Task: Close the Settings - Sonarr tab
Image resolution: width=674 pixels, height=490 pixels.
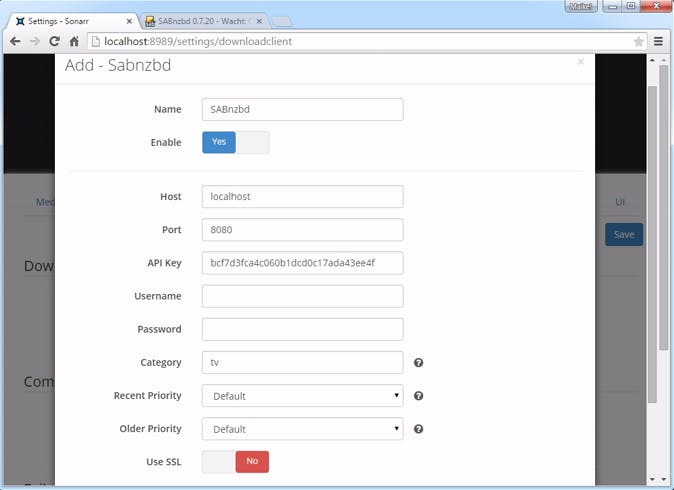Action: coord(129,21)
